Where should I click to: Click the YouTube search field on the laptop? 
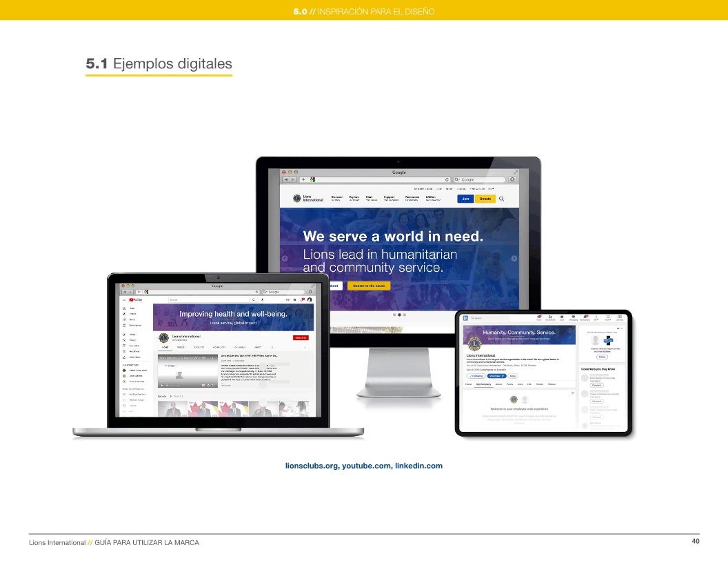209,299
